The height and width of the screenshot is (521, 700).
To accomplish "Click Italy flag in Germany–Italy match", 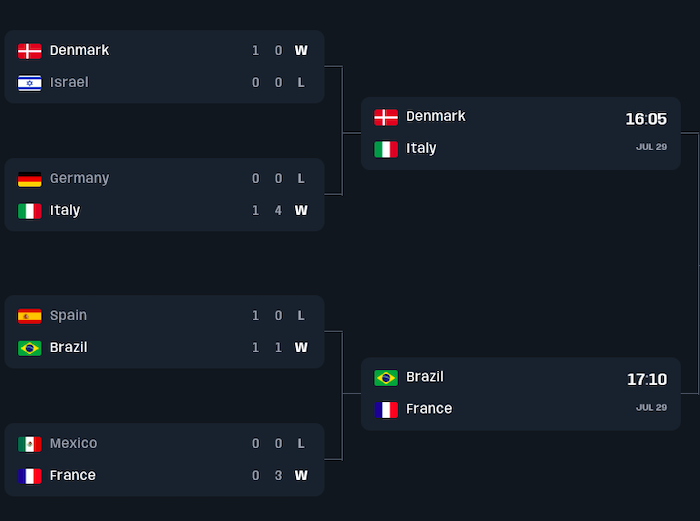I will click(x=30, y=211).
